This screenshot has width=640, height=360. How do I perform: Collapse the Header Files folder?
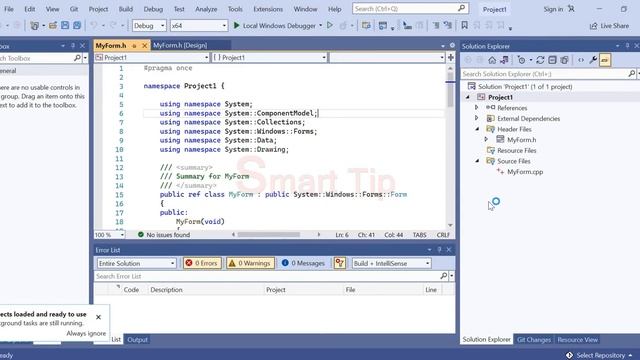tap(477, 129)
